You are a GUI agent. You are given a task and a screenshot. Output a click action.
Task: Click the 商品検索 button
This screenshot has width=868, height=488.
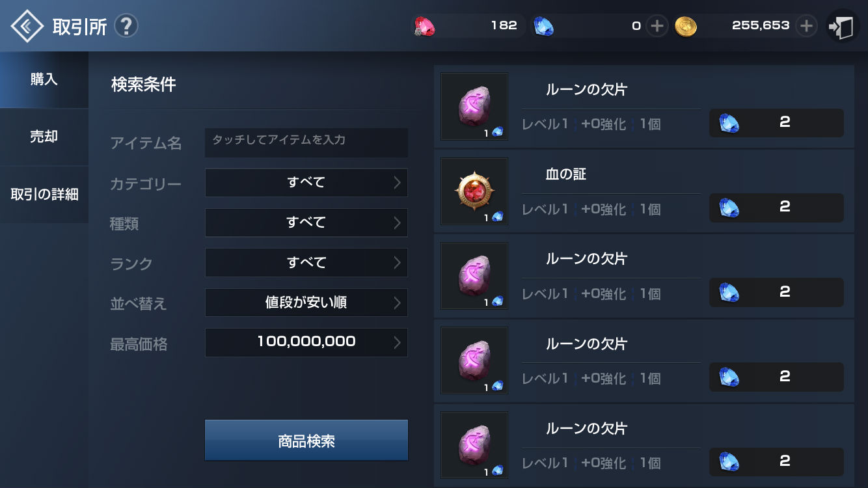(x=306, y=441)
